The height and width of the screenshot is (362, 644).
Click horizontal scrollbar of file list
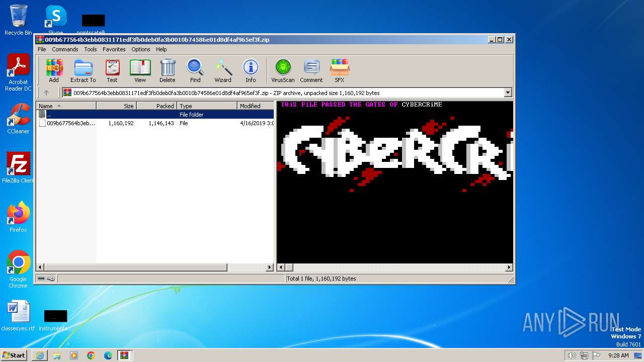click(136, 267)
